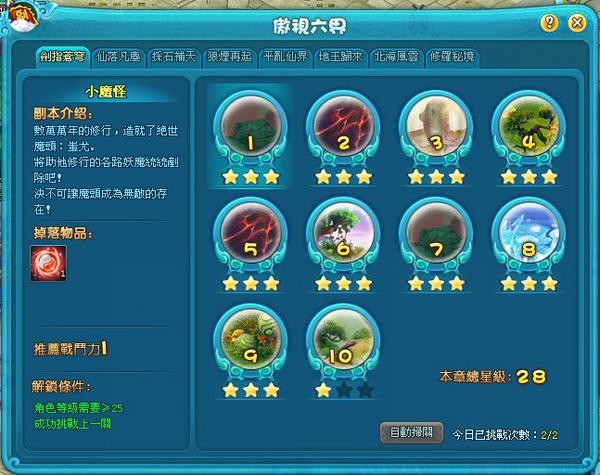The height and width of the screenshot is (475, 600).
Task: Select stage 1 dungeon orb
Action: click(251, 126)
